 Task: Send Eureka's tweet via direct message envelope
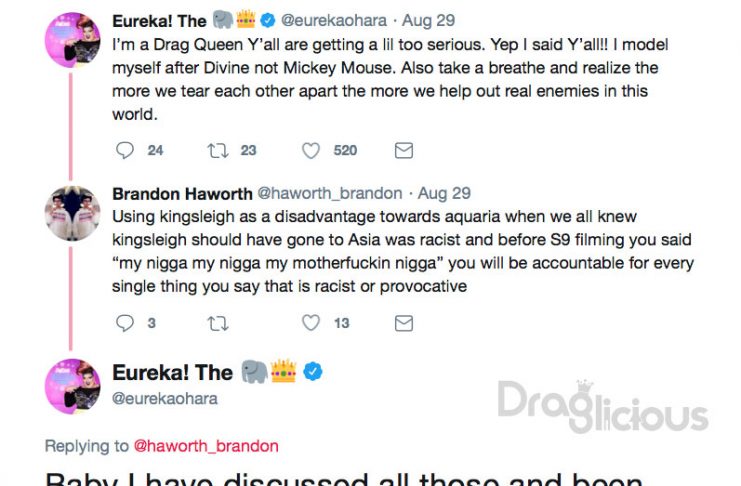point(404,151)
